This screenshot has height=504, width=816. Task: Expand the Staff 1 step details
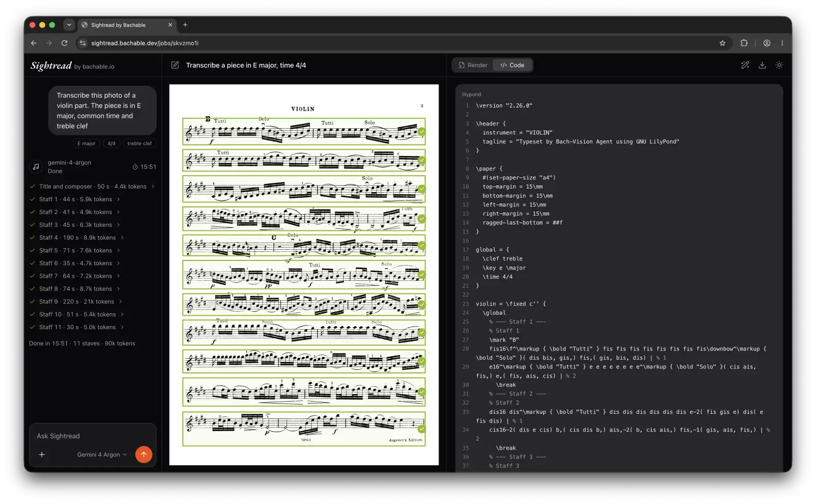75,199
